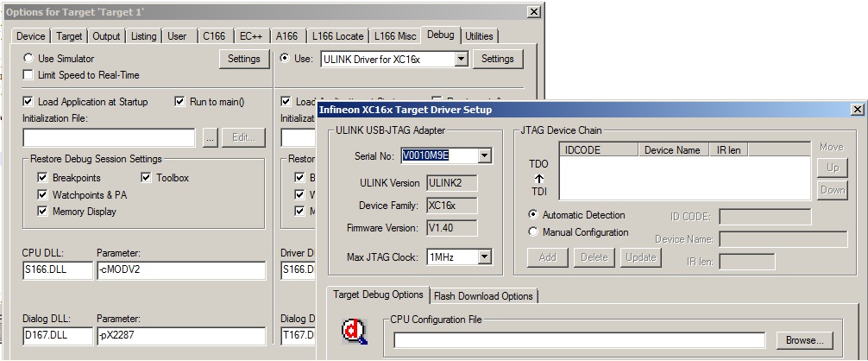
Task: Toggle Memory Display checkbox on left
Action: (42, 212)
